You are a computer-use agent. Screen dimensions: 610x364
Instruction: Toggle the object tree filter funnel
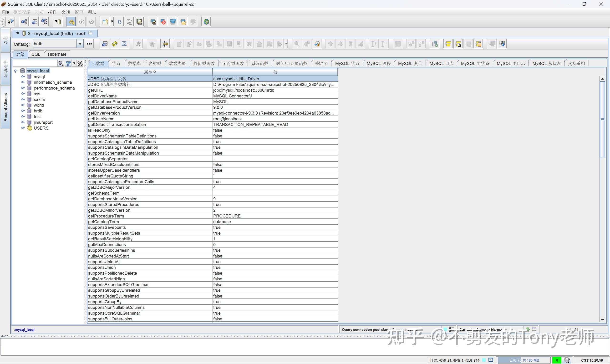pyautogui.click(x=68, y=63)
